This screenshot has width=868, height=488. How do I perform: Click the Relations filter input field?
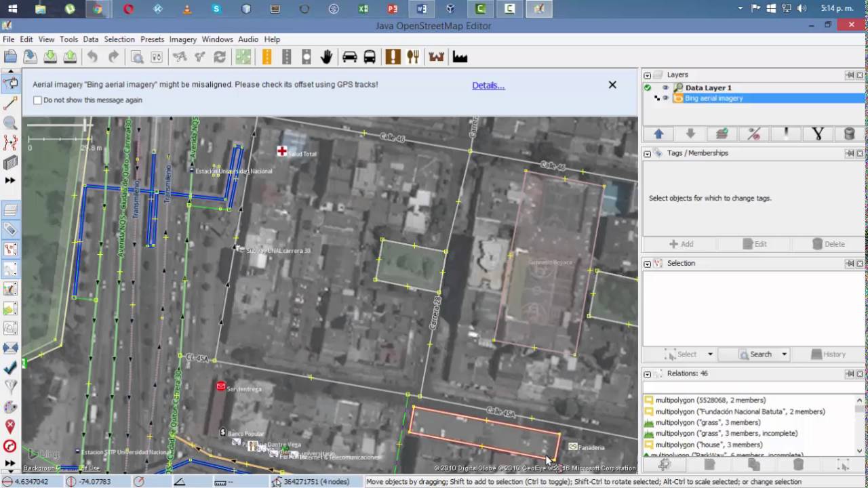(753, 386)
